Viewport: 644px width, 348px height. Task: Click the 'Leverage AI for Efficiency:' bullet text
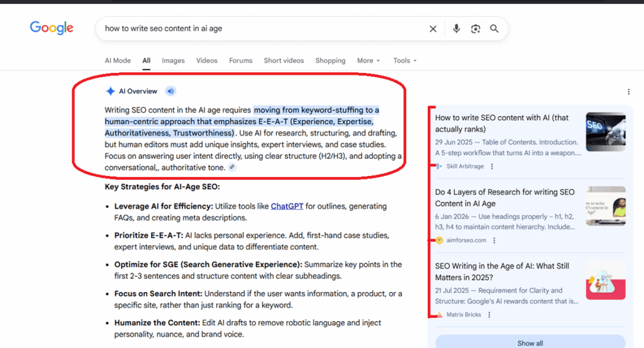click(164, 206)
